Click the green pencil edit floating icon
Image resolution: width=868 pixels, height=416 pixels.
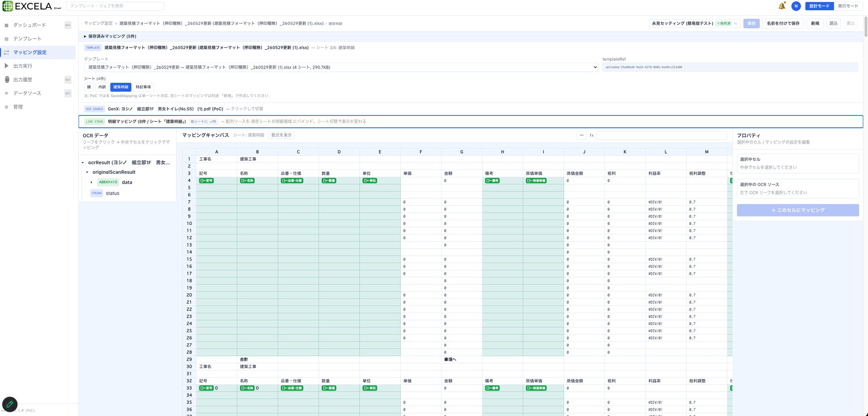tap(10, 404)
